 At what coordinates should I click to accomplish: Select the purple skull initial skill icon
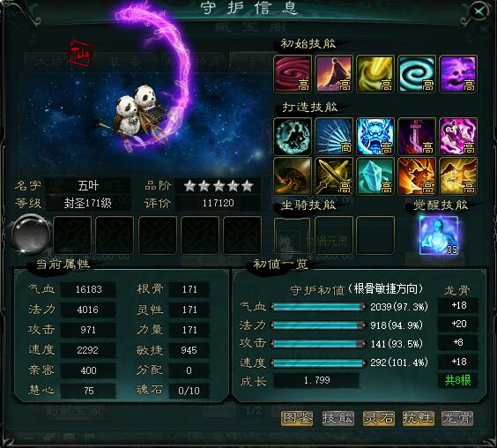tap(458, 74)
